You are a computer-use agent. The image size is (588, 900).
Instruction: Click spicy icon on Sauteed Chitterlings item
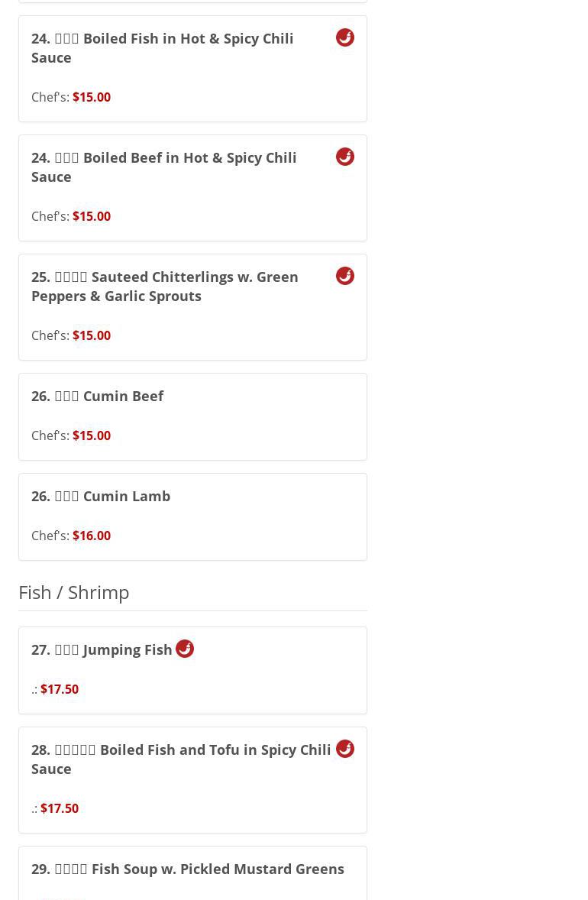345,276
